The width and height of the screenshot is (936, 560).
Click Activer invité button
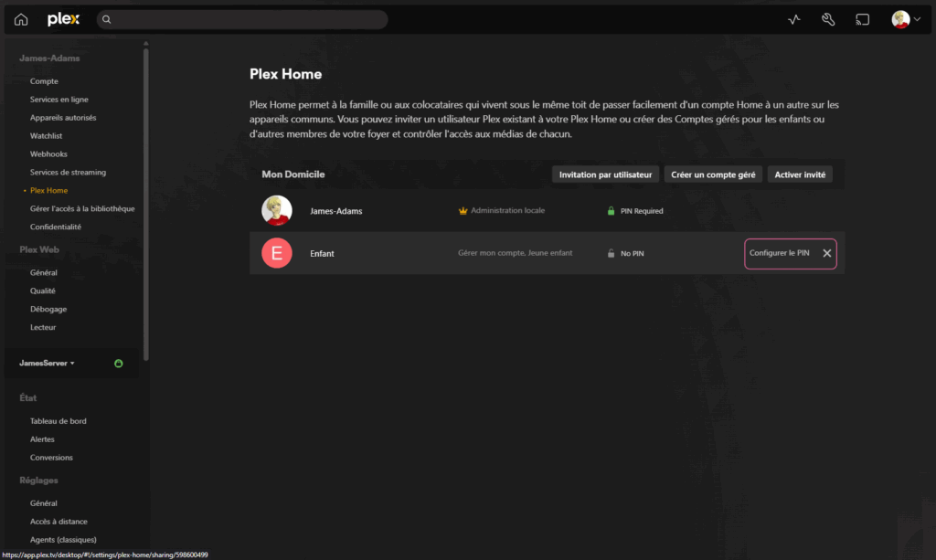[x=800, y=174]
